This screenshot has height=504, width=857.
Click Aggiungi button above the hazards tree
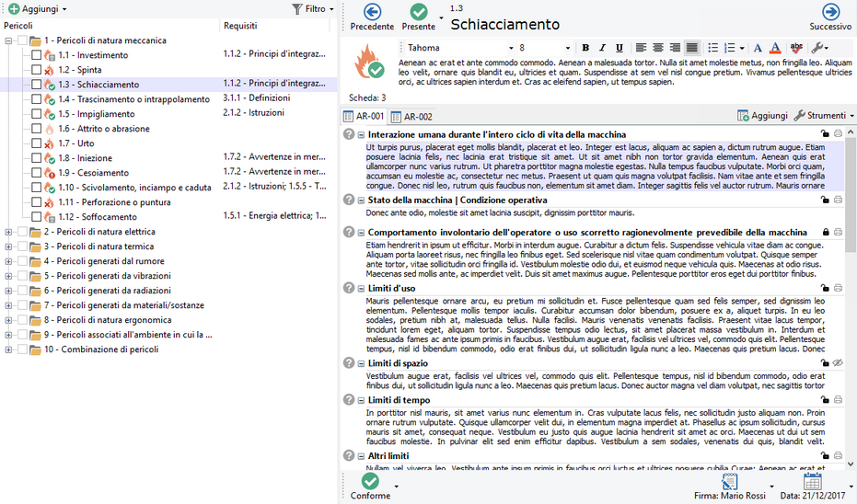click(x=37, y=8)
